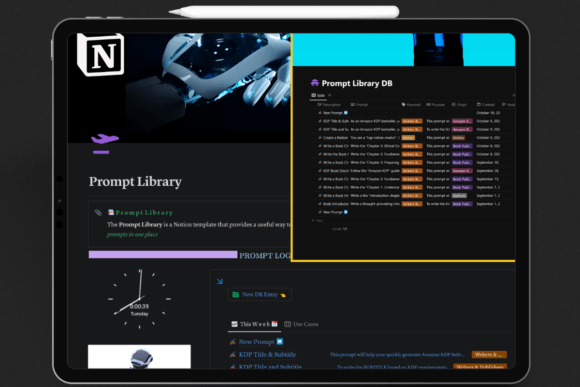Click the purple airplane page icon

coord(105,139)
